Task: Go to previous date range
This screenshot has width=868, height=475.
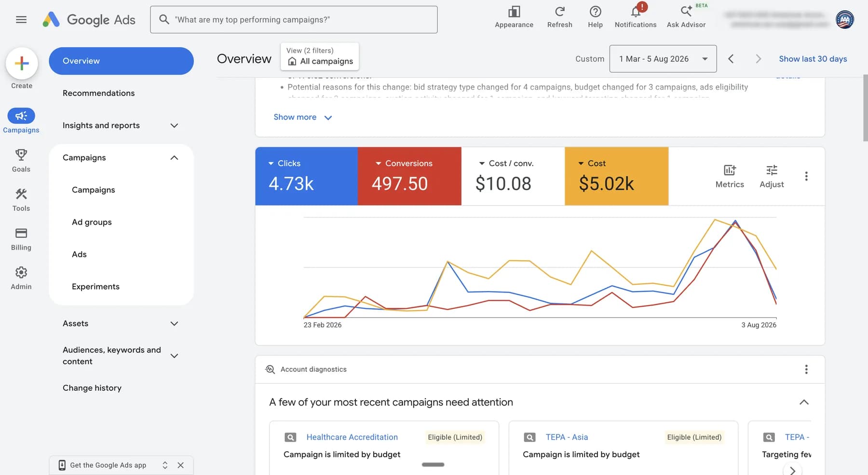Action: coord(731,59)
